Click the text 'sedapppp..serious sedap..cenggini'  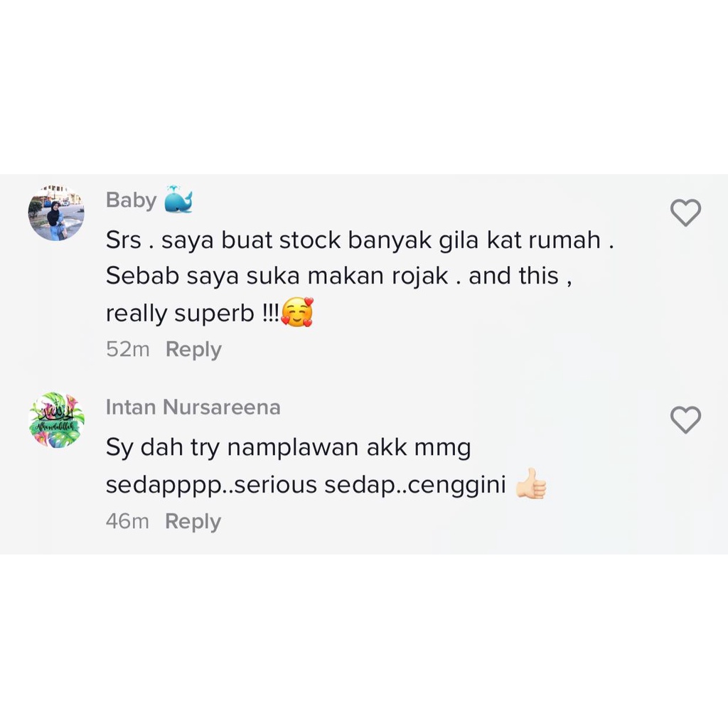306,485
